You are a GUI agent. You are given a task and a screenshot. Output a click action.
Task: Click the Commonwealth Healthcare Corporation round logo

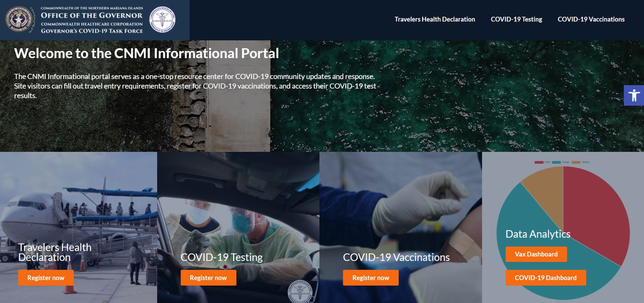(x=163, y=19)
